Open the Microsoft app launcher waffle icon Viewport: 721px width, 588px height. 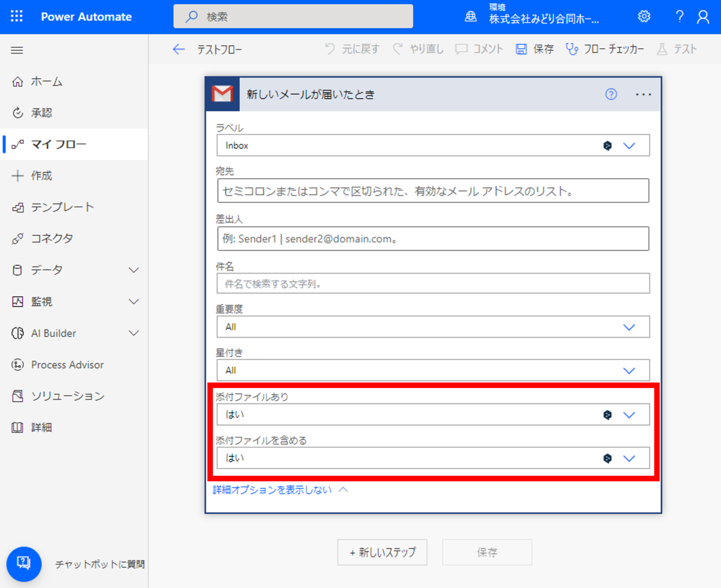click(x=16, y=16)
